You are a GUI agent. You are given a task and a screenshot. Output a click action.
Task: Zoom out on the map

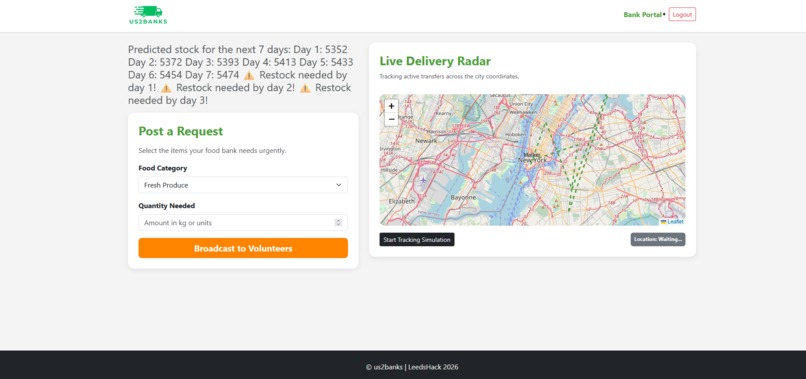(391, 119)
